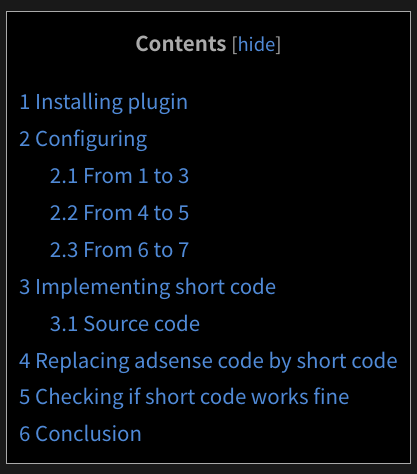Jump to the Conclusion section
This screenshot has width=417, height=474.
tap(80, 434)
